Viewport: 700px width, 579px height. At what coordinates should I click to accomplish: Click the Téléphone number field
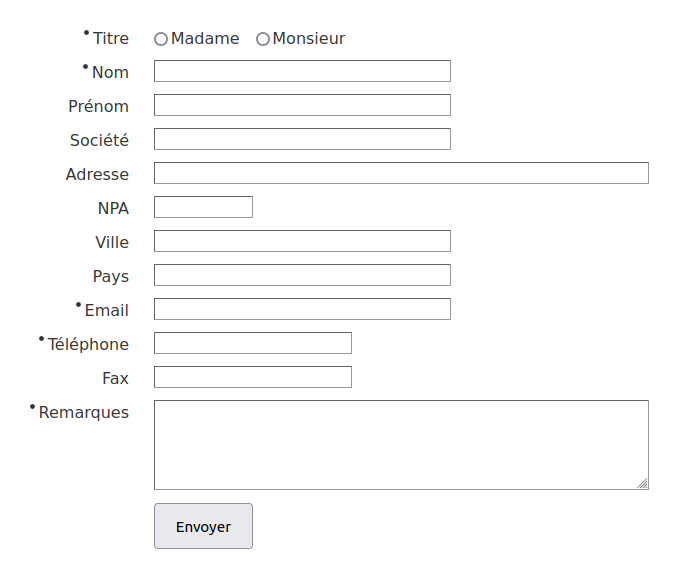pos(253,343)
